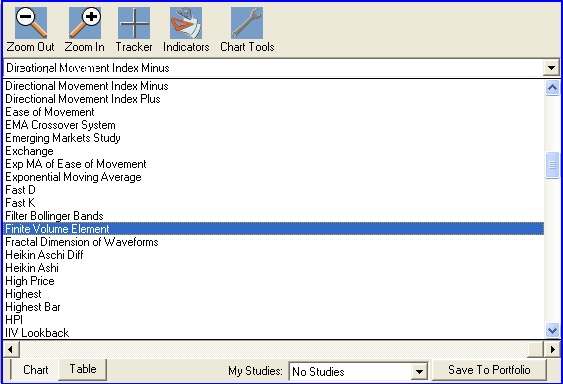This screenshot has height=384, width=563.
Task: Select the Highest list entry
Action: point(274,294)
